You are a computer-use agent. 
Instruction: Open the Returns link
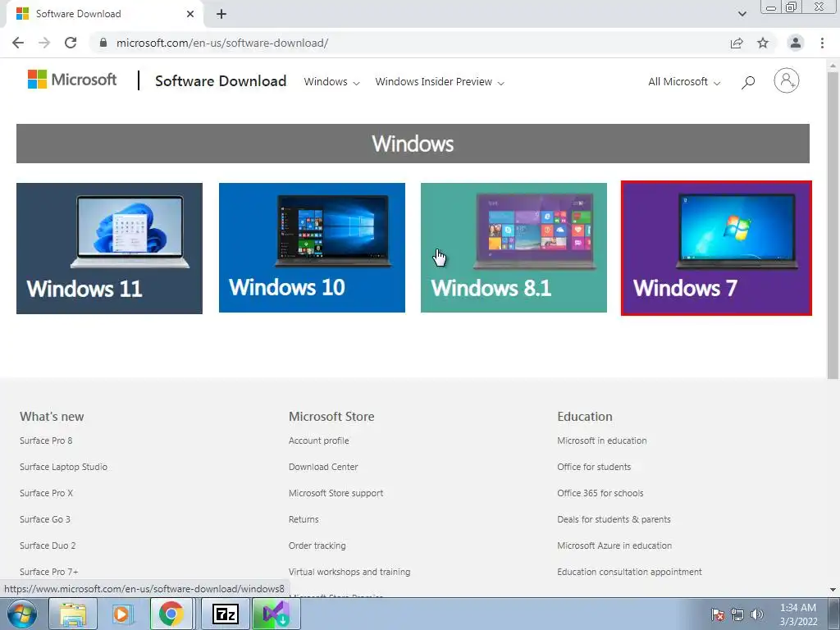(304, 519)
